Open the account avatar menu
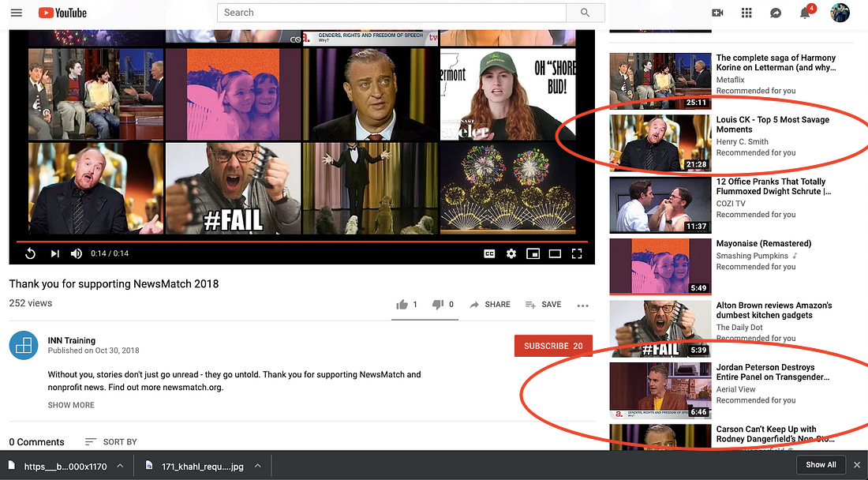The width and height of the screenshot is (868, 480). (840, 13)
